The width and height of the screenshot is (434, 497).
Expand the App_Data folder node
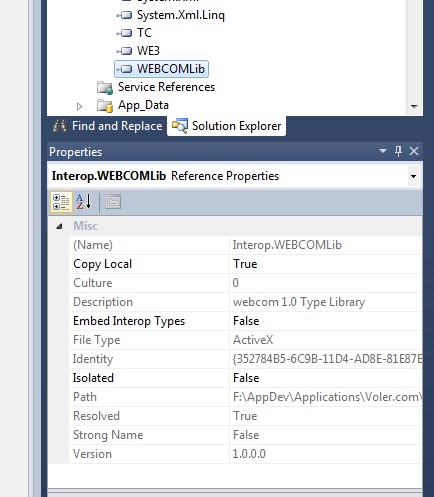(79, 106)
